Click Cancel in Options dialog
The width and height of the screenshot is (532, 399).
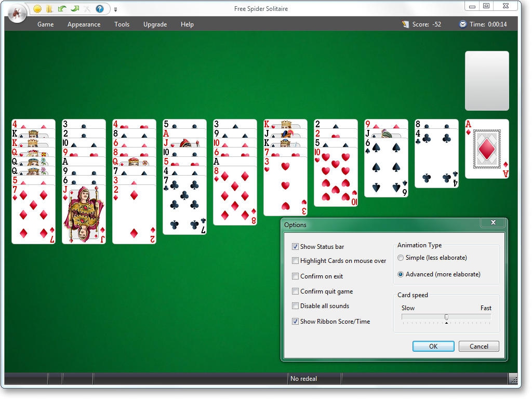[x=478, y=346]
